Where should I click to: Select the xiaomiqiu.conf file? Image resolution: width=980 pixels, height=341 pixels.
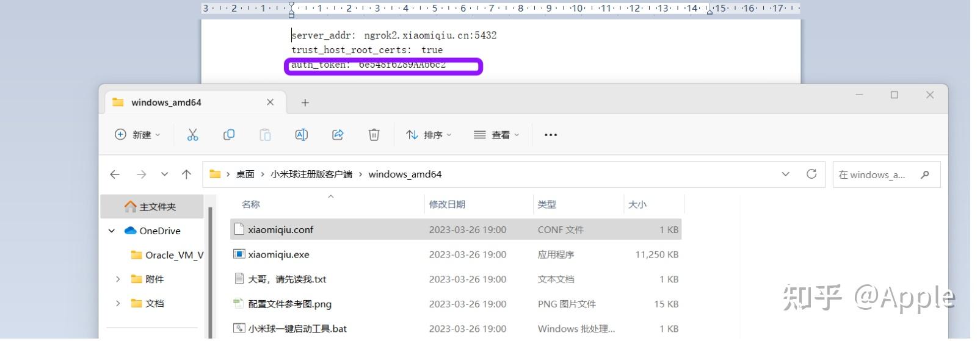point(456,230)
